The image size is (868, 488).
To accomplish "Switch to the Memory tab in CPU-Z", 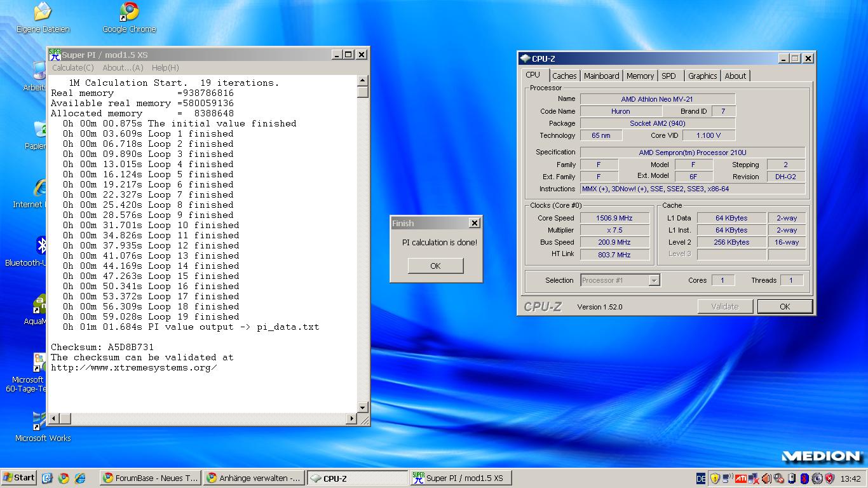I will click(x=640, y=76).
